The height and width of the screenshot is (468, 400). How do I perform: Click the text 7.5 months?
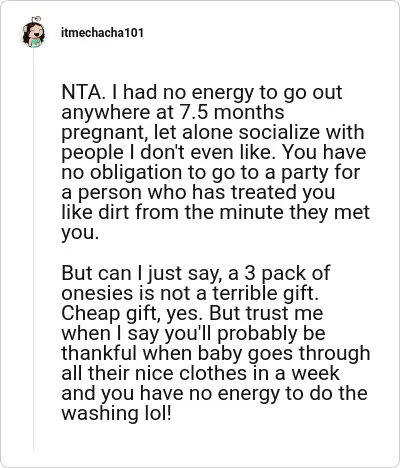(x=232, y=112)
